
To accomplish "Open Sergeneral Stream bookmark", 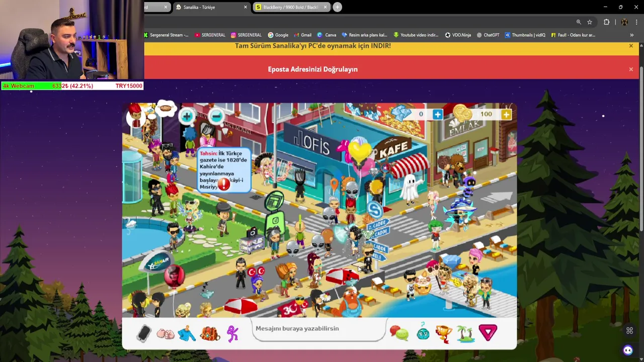I will (x=166, y=35).
